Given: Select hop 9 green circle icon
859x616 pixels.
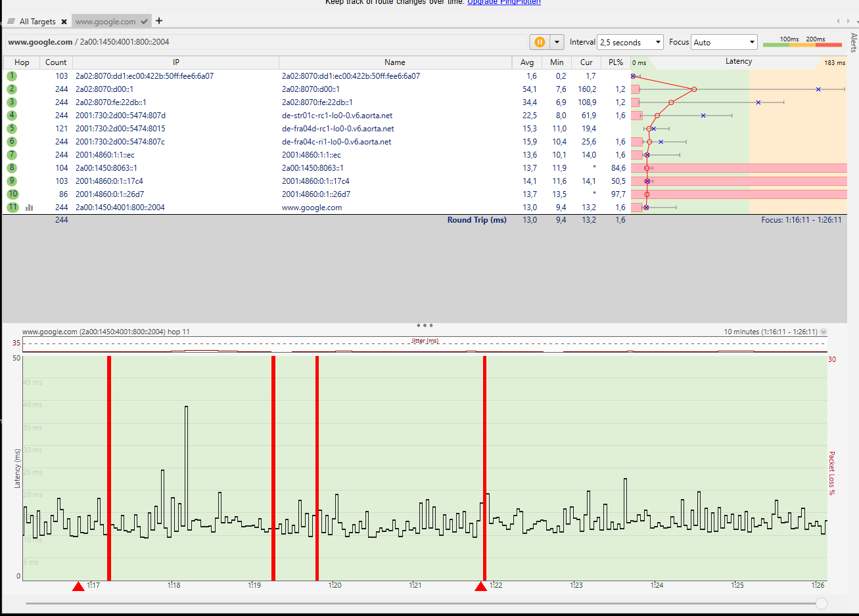Looking at the screenshot, I should [12, 181].
